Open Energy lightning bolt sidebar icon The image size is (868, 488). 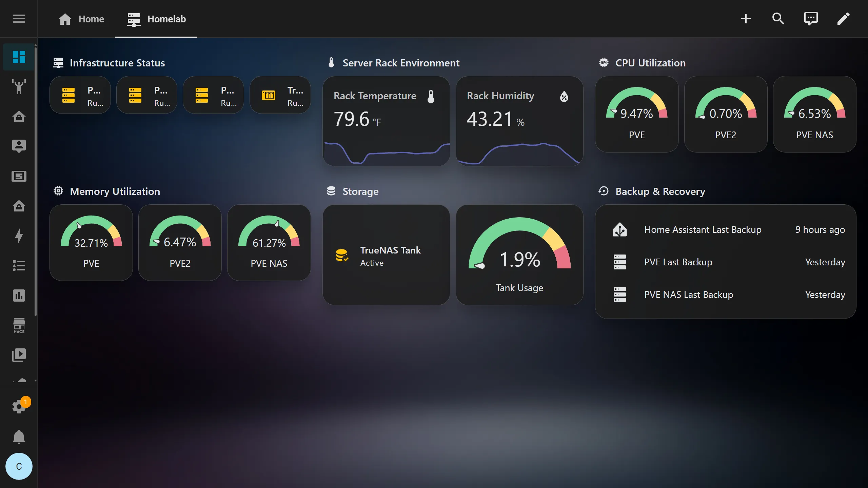coord(19,236)
